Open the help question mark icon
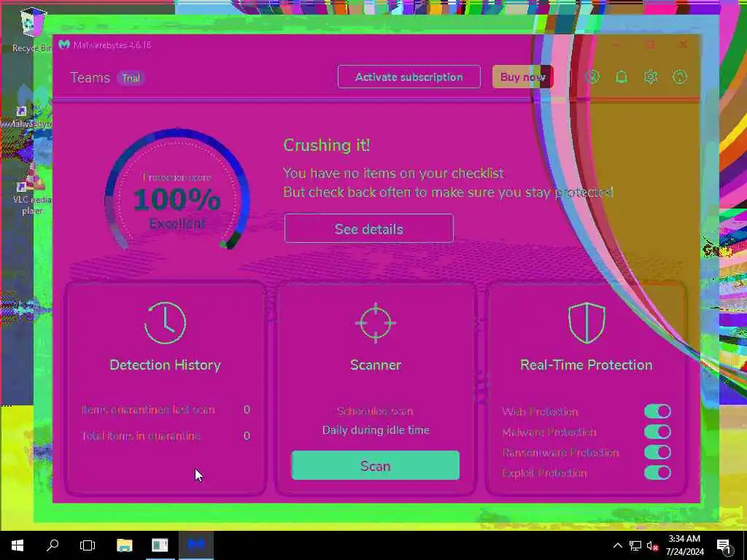The image size is (747, 560). click(679, 77)
